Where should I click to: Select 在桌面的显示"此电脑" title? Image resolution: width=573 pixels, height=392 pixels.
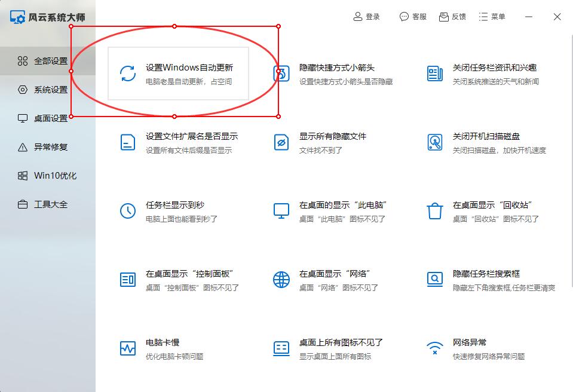pos(343,205)
